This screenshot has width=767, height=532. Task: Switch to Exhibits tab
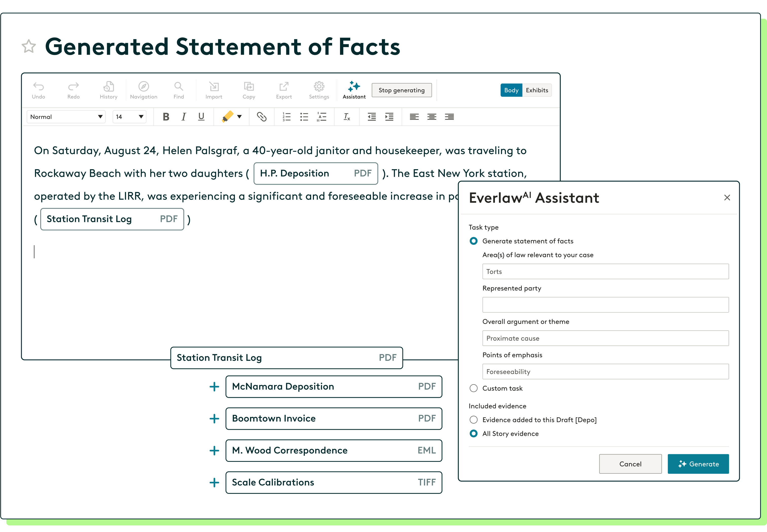pos(537,90)
